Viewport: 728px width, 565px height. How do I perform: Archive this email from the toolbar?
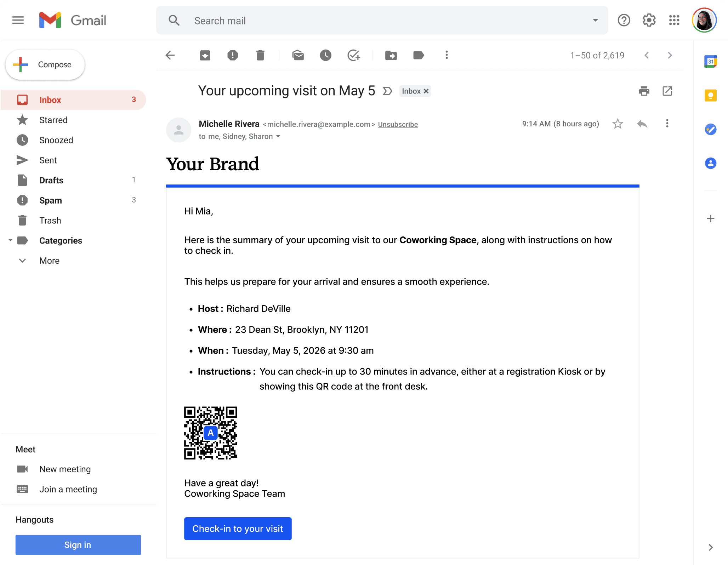pyautogui.click(x=205, y=55)
